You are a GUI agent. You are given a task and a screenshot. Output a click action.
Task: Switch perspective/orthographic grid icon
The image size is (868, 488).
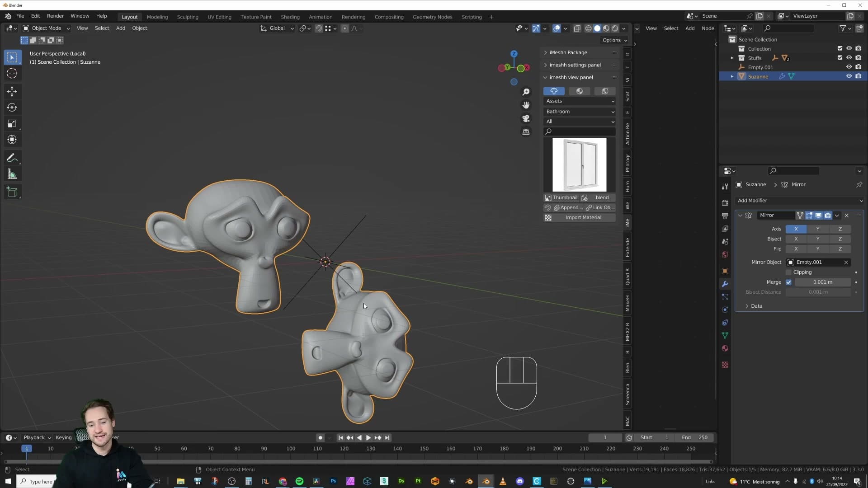pyautogui.click(x=526, y=132)
